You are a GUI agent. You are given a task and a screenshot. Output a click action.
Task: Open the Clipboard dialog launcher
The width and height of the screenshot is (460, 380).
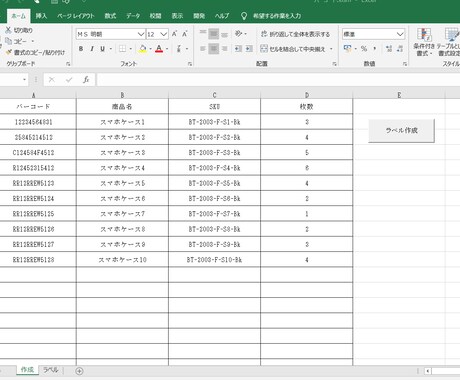(x=68, y=64)
